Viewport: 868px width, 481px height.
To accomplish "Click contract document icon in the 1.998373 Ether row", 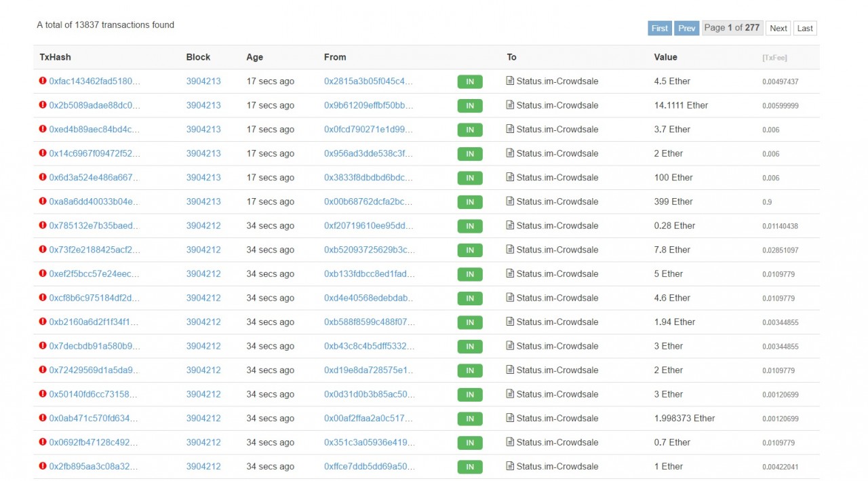I will 511,418.
